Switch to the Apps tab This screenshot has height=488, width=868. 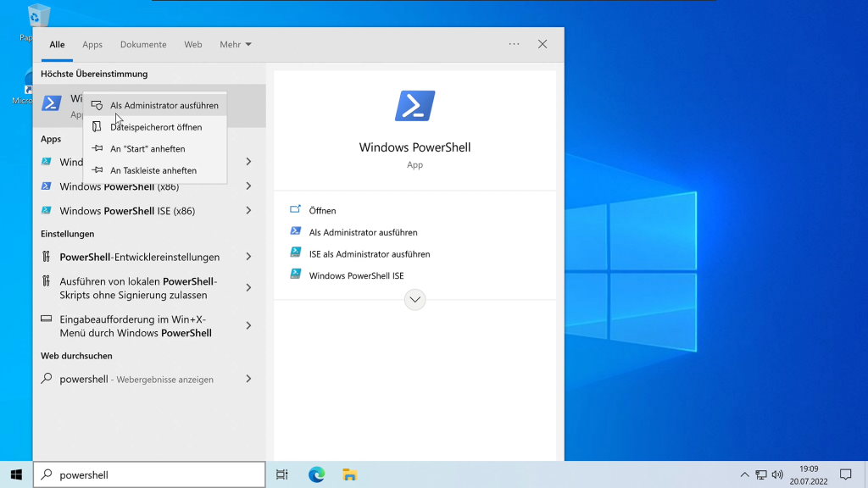(92, 44)
